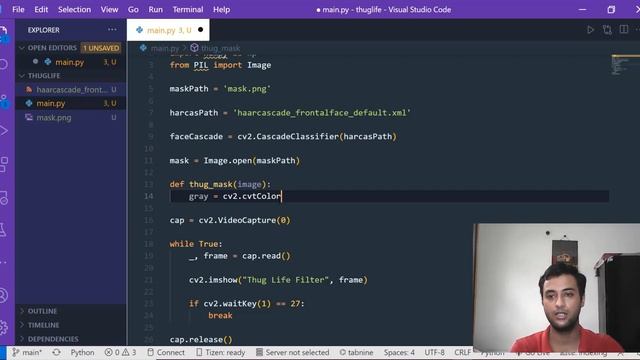Screen dimensions: 640x360
Task: Click the Python file icon on main.py tab
Action: (x=140, y=30)
